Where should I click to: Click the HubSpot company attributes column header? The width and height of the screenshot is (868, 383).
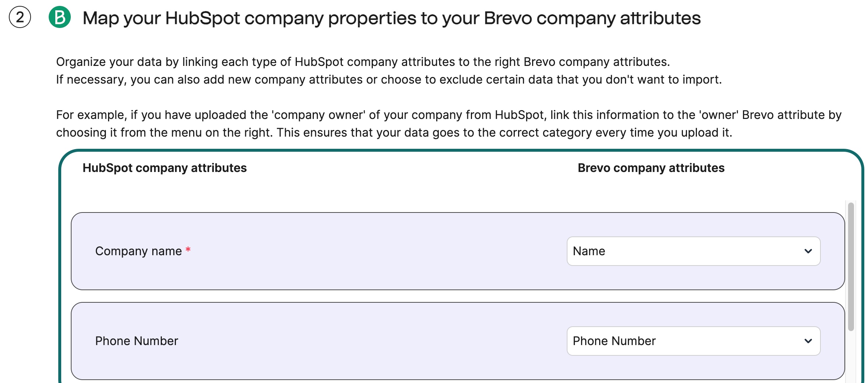pyautogui.click(x=165, y=168)
